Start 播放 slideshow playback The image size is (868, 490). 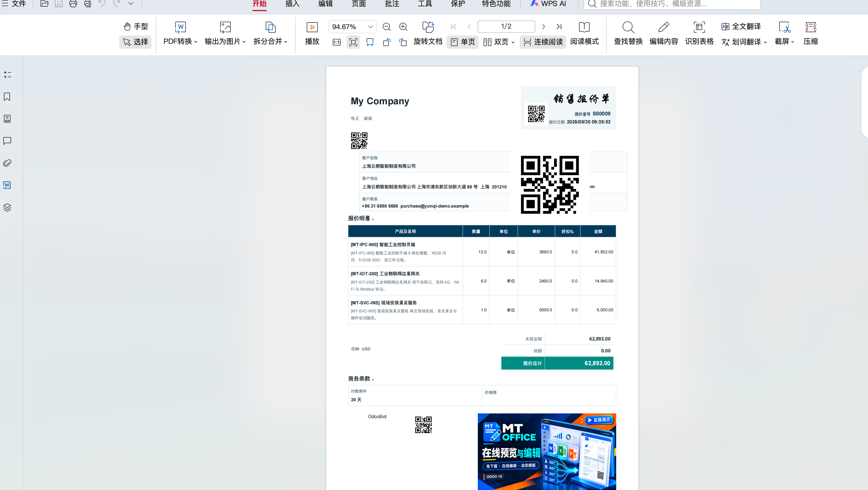(x=312, y=34)
